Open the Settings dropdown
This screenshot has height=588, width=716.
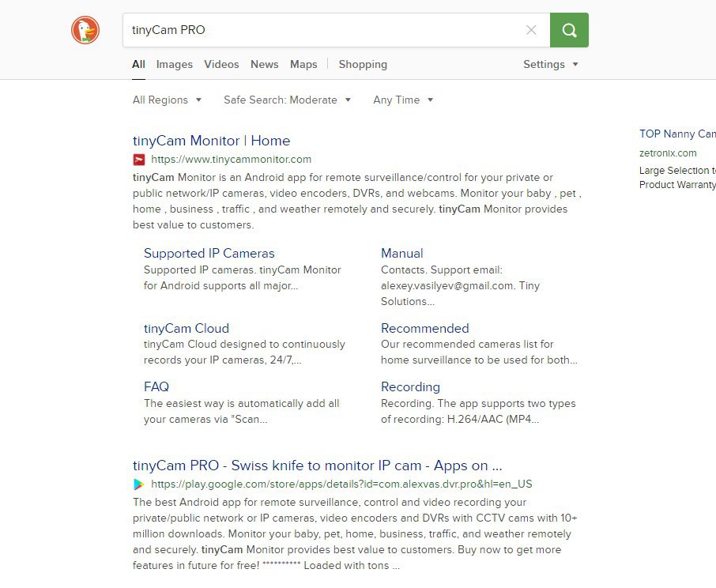point(551,64)
